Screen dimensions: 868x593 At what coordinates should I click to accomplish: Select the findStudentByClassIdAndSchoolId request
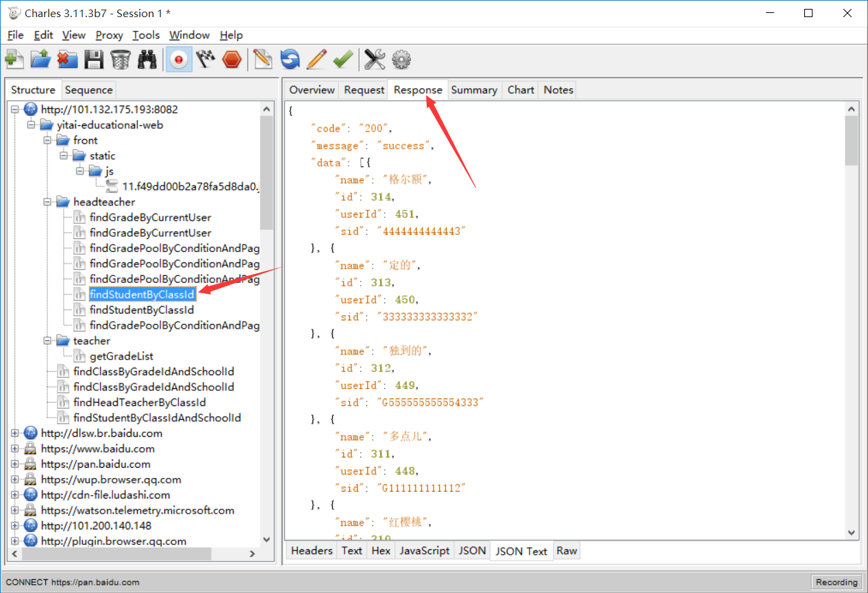(157, 418)
